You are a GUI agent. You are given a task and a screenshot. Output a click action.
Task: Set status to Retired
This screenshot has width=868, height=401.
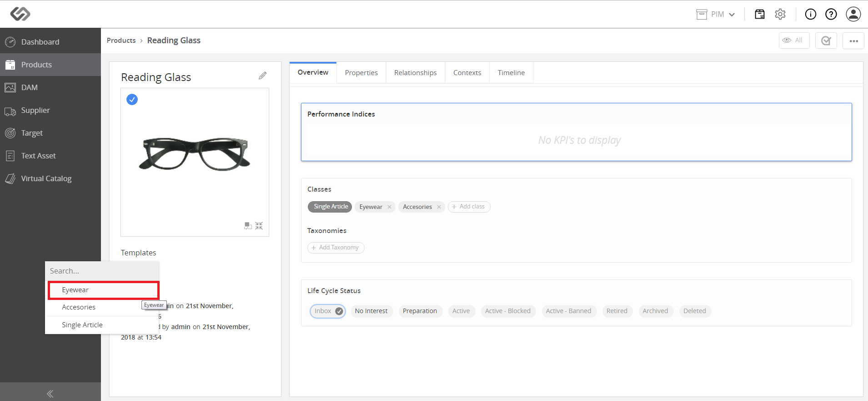point(617,311)
